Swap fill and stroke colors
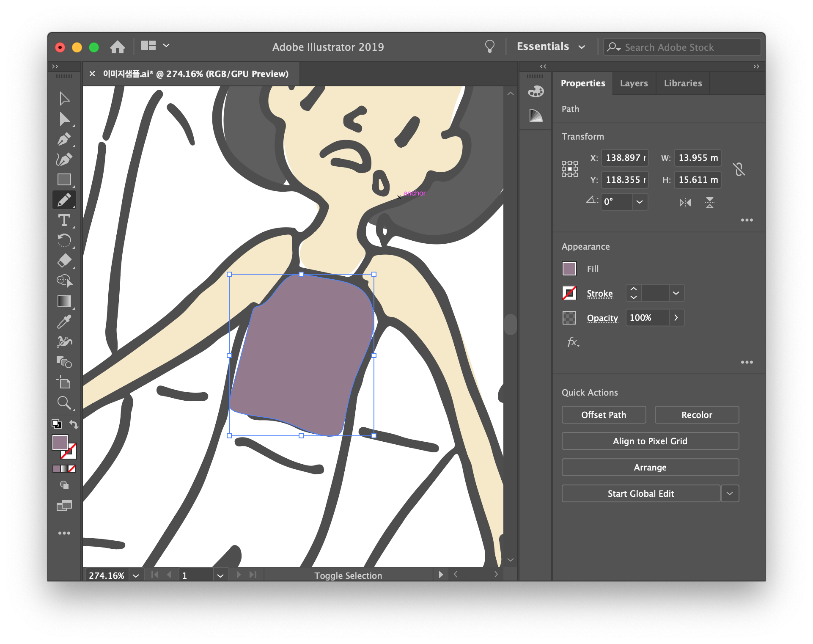The height and width of the screenshot is (644, 813). pos(74,424)
